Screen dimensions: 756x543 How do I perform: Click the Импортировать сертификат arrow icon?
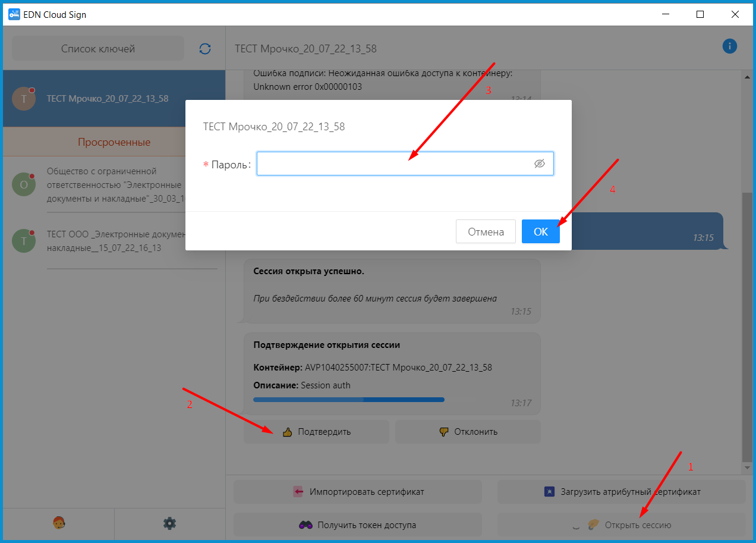(x=298, y=492)
